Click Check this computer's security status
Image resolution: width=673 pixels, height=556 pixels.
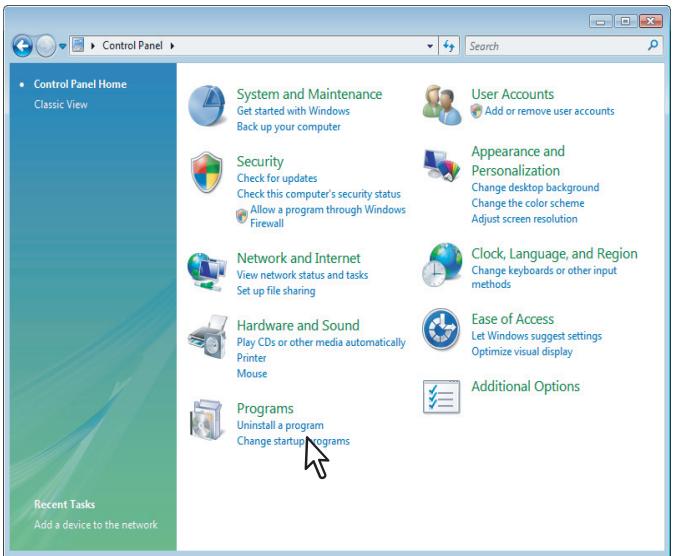318,194
